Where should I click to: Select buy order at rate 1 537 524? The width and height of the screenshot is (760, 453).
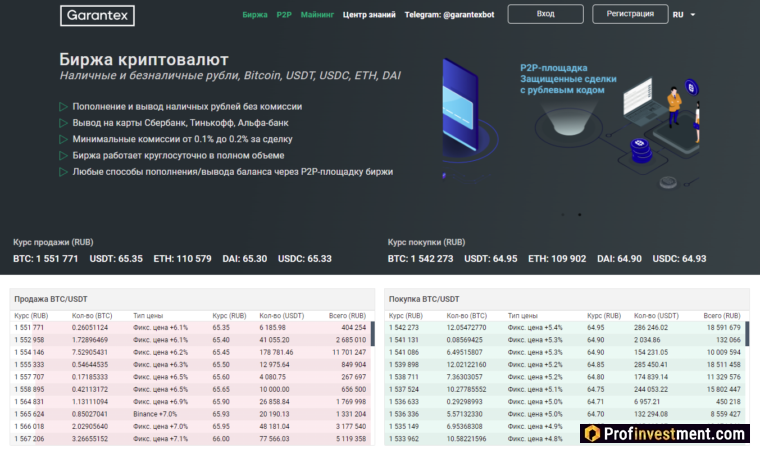click(x=565, y=390)
